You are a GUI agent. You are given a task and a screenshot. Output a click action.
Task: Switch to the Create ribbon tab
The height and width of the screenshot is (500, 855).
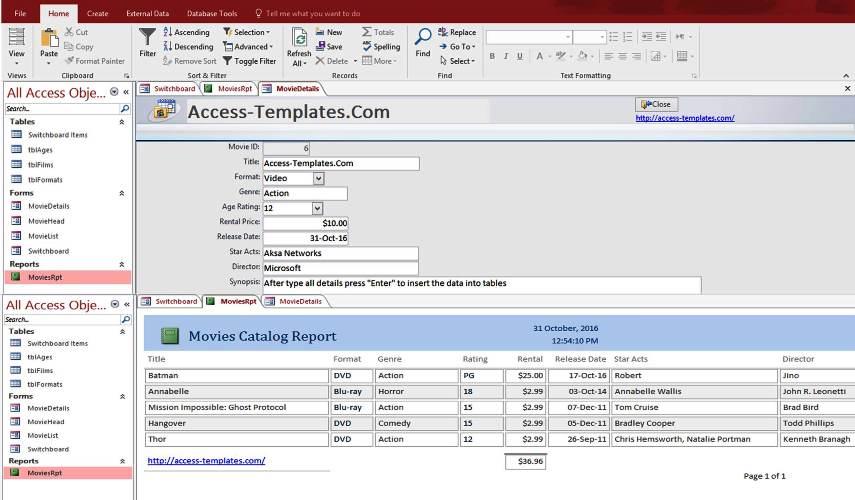coord(98,13)
